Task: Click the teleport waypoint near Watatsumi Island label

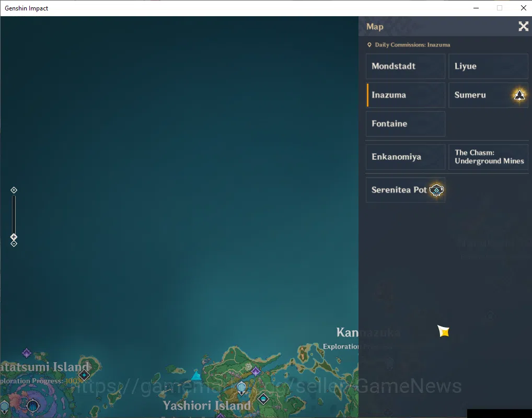Action: (84, 375)
